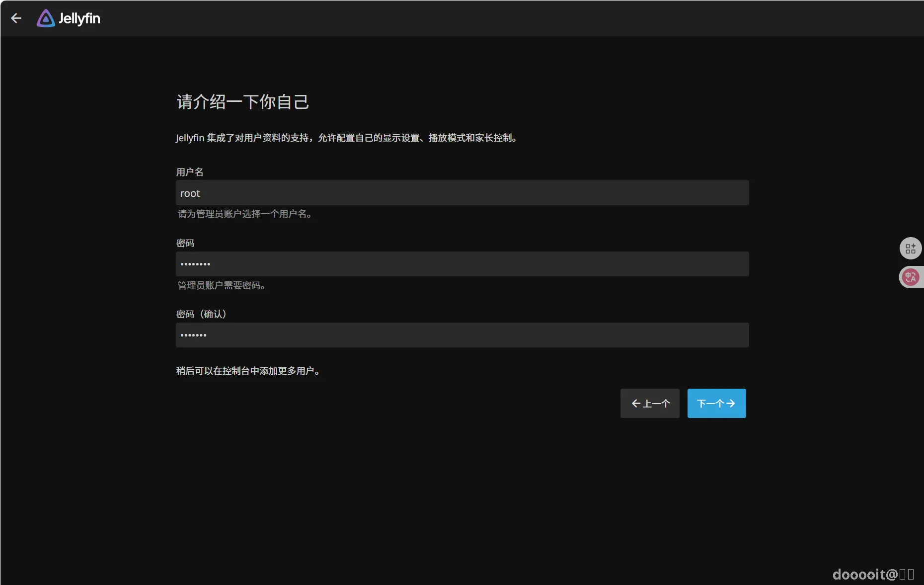This screenshot has width=924, height=585.
Task: Click the username field containing root
Action: (x=462, y=193)
